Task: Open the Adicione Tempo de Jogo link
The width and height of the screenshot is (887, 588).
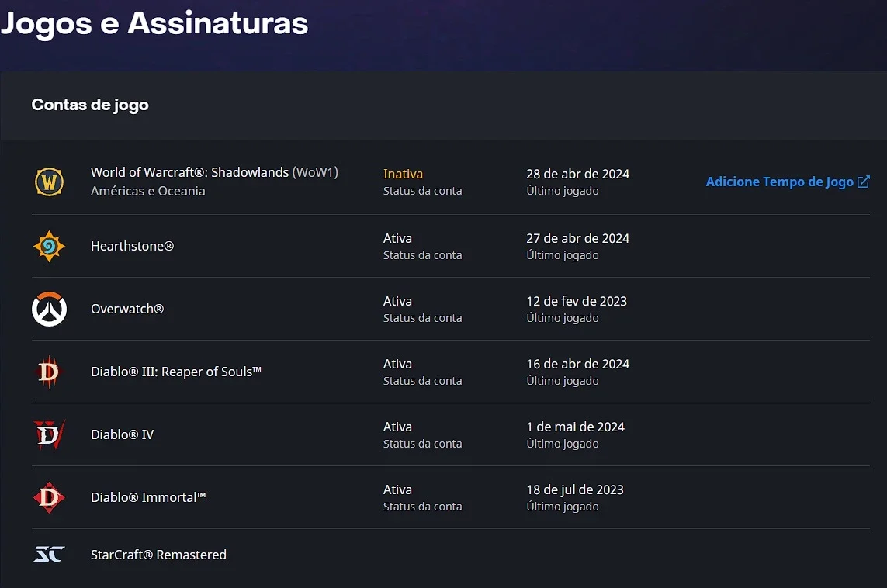Action: (788, 182)
